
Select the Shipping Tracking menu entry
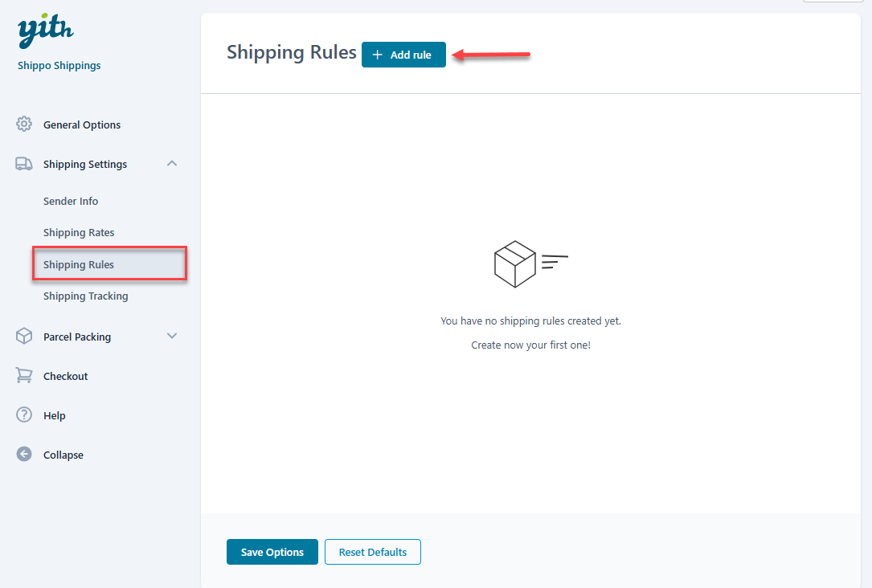(85, 296)
